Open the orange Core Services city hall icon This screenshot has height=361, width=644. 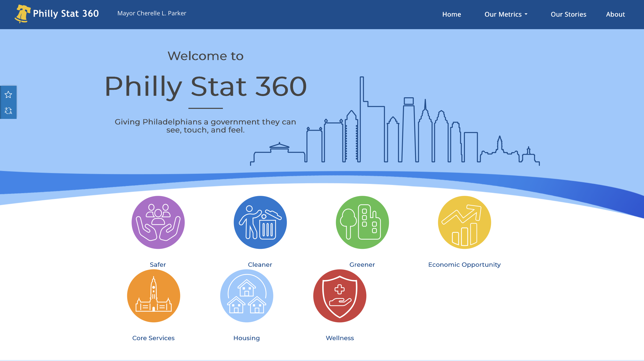point(153,296)
